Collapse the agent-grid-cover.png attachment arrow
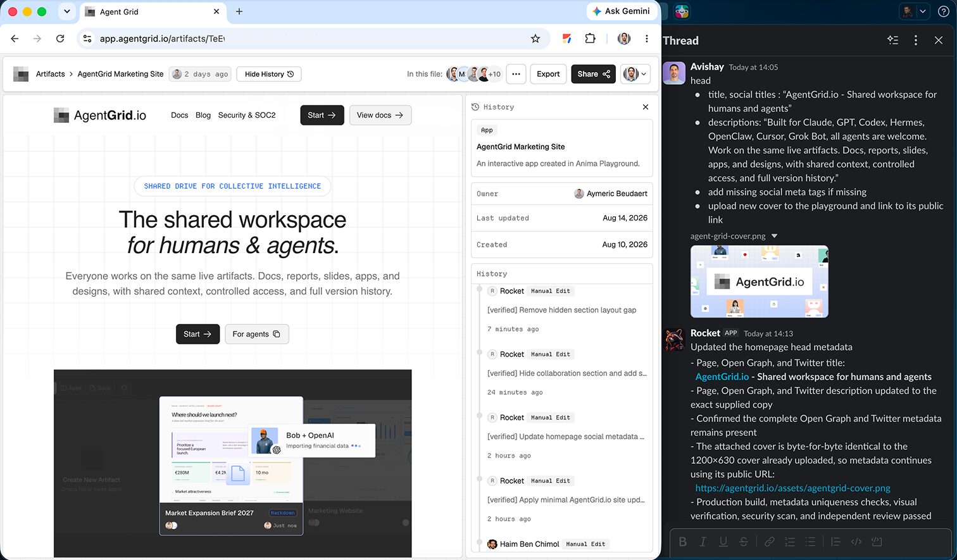This screenshot has height=560, width=957. coord(774,236)
